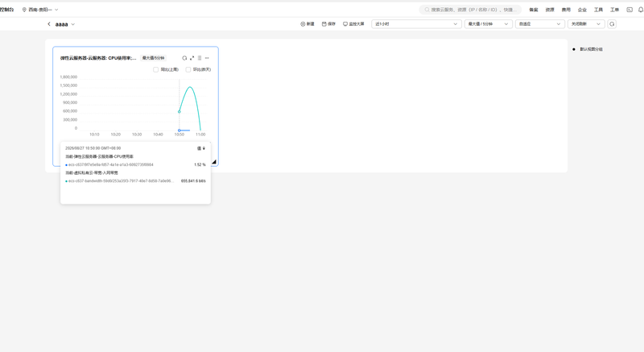Open the 西南-贵阳一 region selector
Viewport: 644px width, 352px height.
point(40,10)
